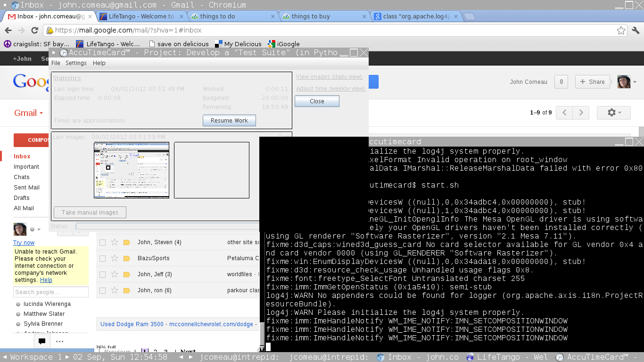Viewport: 644px width, 362px height.
Task: Open Google+ notifications count button
Action: point(561,82)
